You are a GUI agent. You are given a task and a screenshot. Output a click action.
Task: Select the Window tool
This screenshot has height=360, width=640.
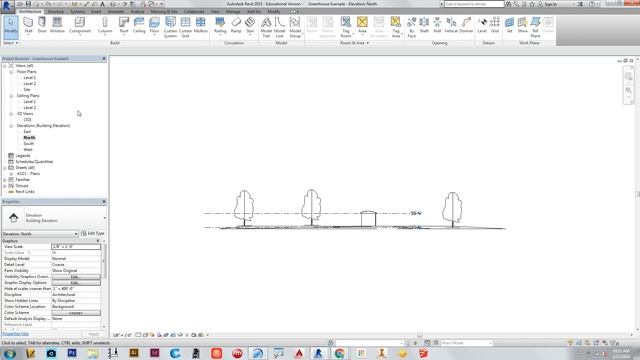[x=57, y=25]
